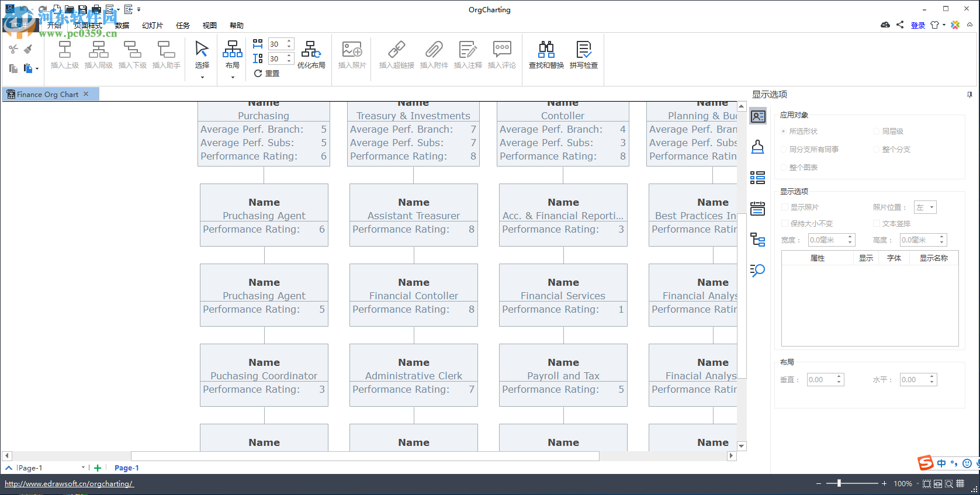The image size is (980, 495).
Task: Run 拼写检查 spell check
Action: 583,55
